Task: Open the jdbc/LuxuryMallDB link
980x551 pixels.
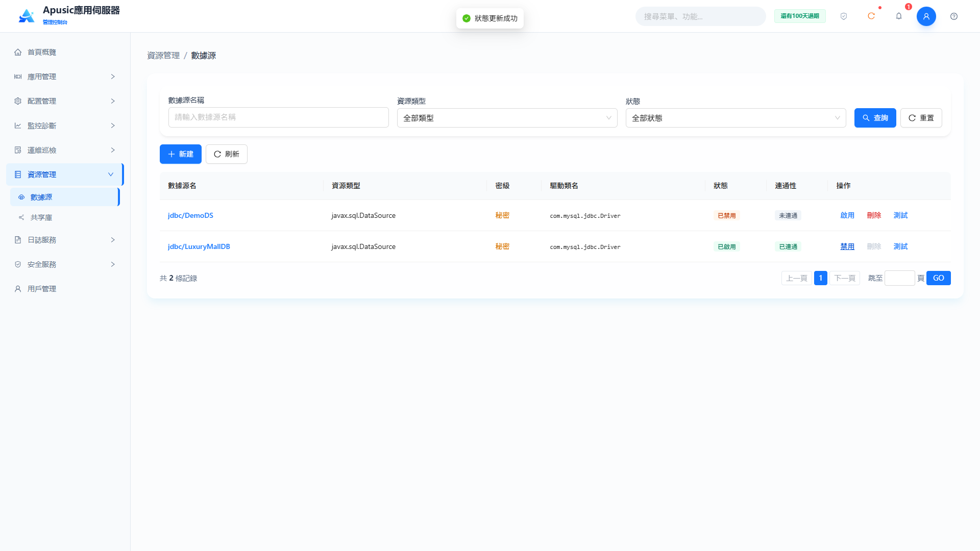Action: [199, 246]
